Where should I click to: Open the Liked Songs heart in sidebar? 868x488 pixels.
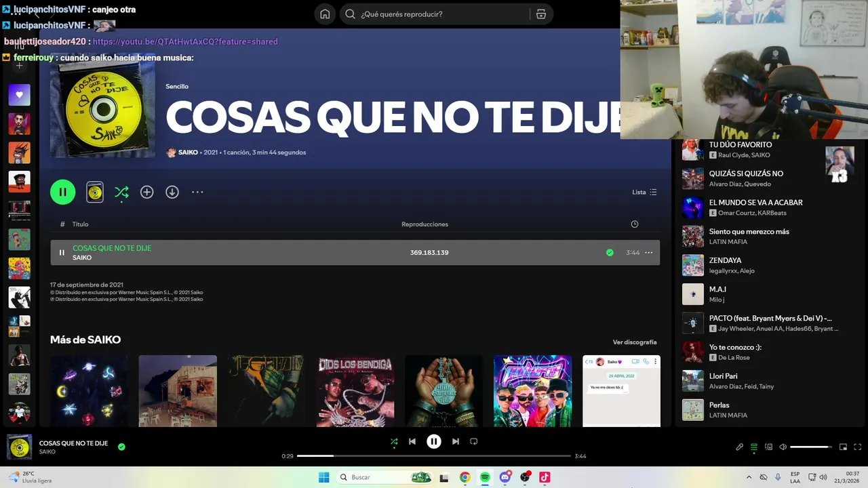[x=19, y=95]
